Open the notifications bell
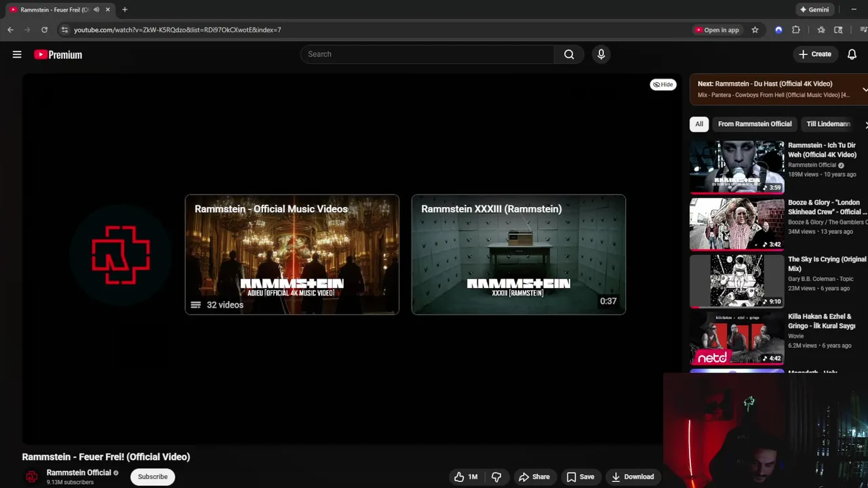The height and width of the screenshot is (488, 868). pyautogui.click(x=852, y=54)
